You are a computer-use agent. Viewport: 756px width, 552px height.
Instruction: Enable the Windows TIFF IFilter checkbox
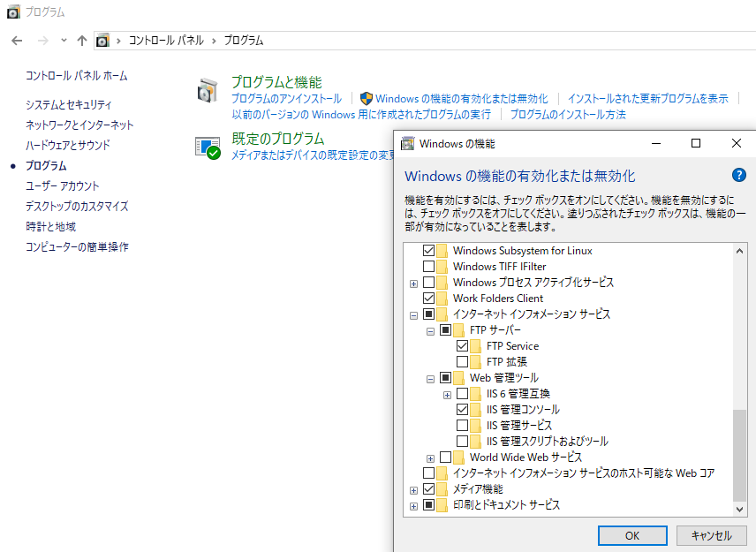[x=428, y=267]
